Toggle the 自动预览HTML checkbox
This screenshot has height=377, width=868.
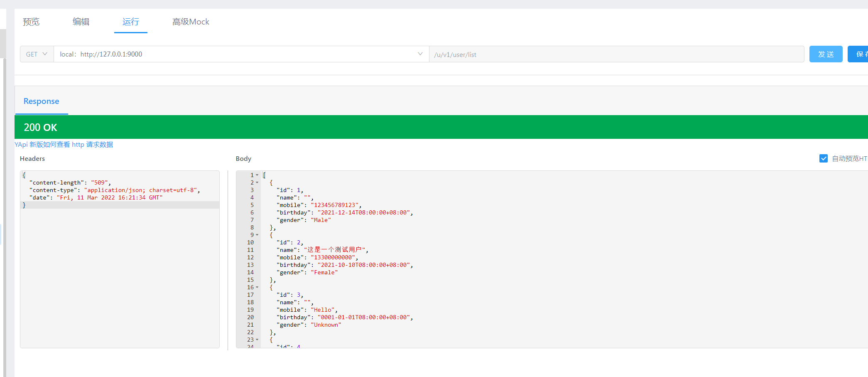point(824,158)
